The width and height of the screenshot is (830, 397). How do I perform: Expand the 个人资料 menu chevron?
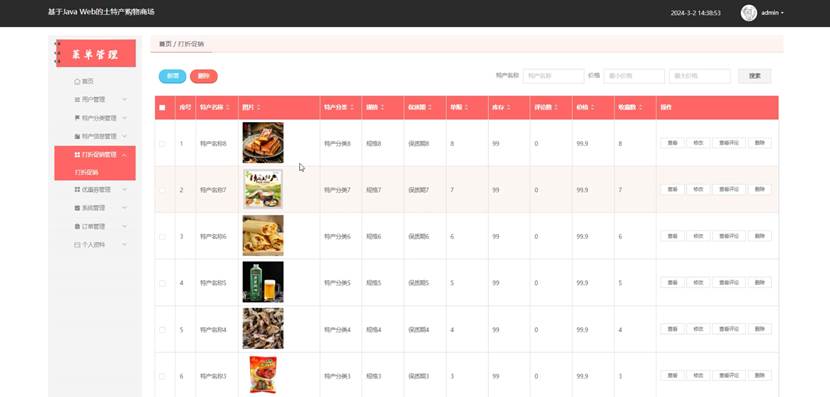pyautogui.click(x=124, y=245)
